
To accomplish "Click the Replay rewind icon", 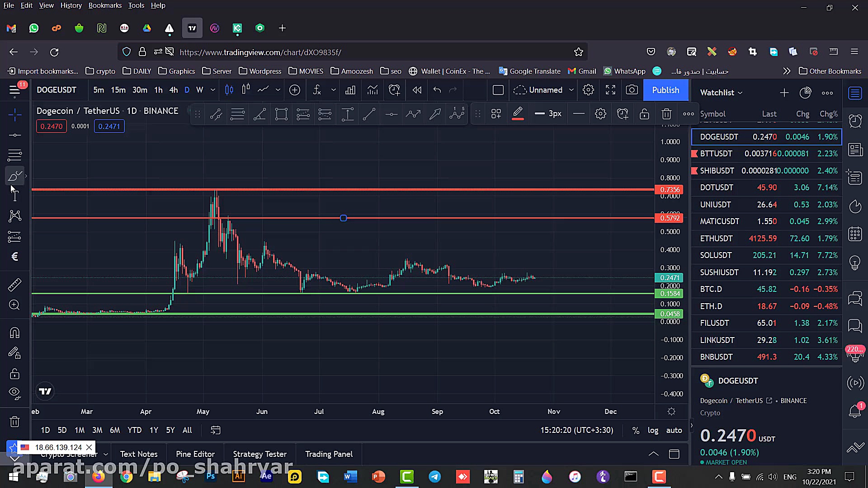I will 417,90.
